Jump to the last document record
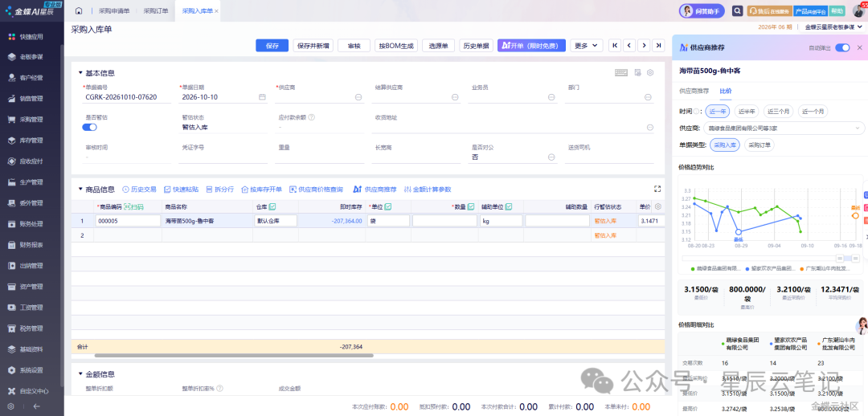The width and height of the screenshot is (868, 416). click(x=657, y=45)
